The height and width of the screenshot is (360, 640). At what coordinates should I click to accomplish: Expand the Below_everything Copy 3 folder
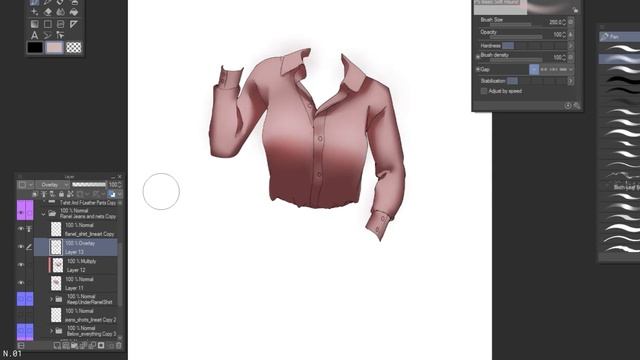tap(51, 331)
